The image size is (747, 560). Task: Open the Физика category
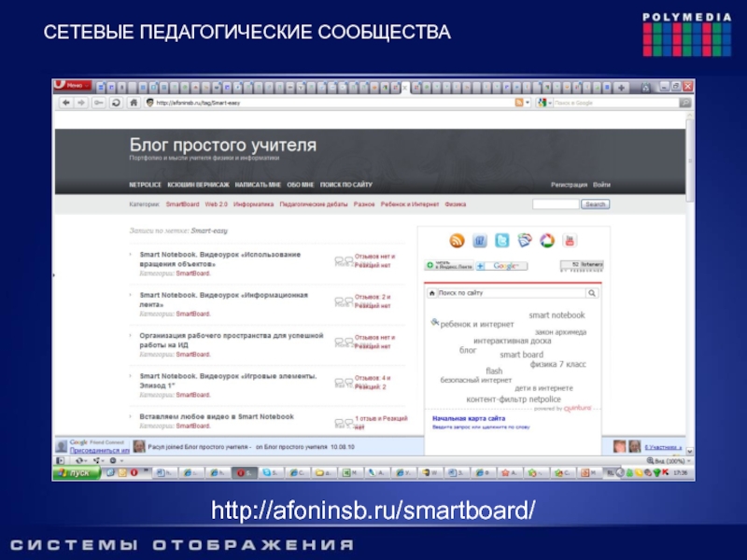coord(456,204)
